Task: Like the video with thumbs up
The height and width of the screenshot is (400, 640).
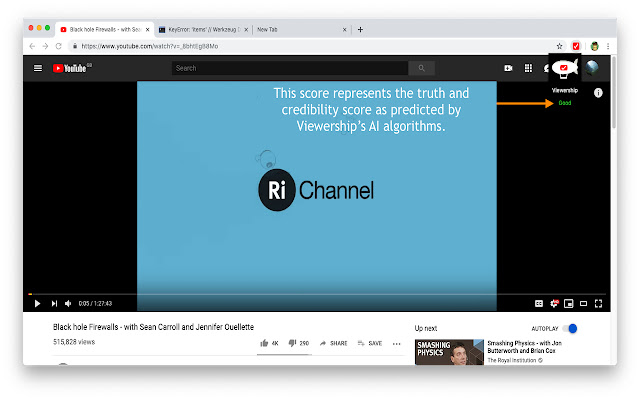Action: coord(269,343)
